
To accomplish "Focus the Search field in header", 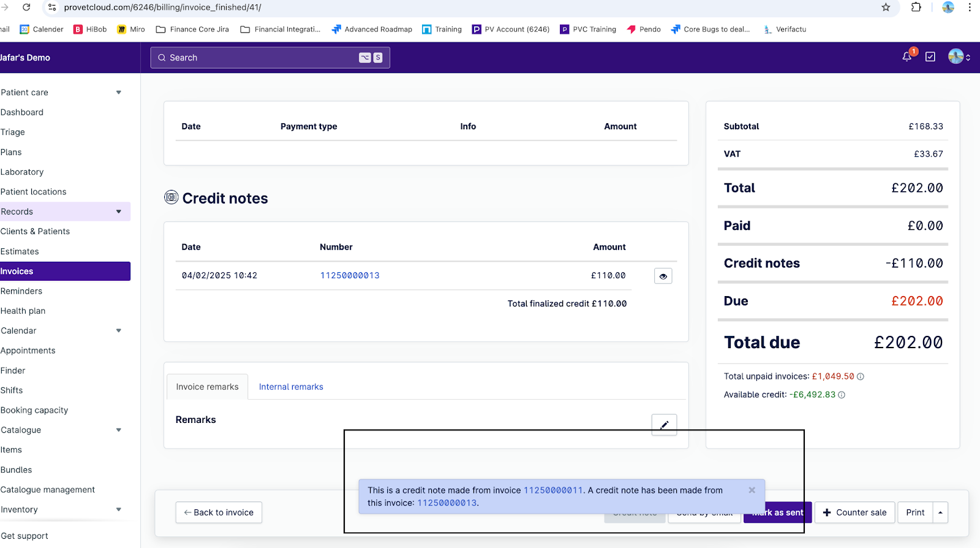I will coord(270,58).
